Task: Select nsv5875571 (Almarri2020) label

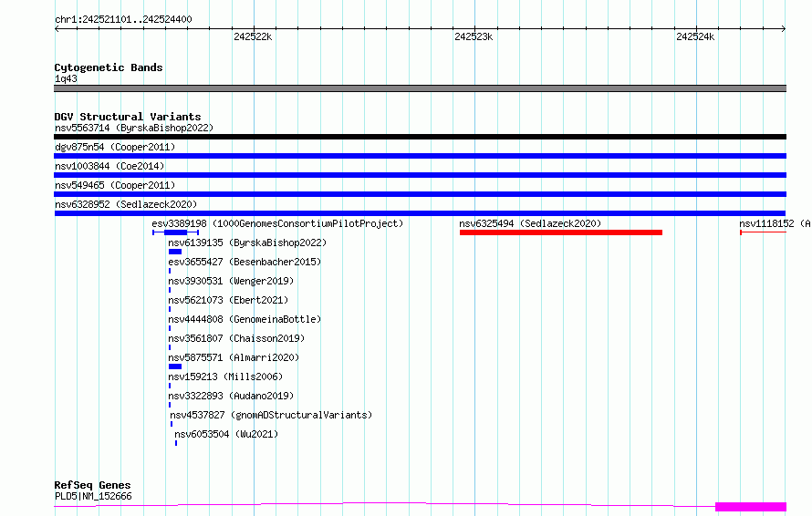Action: [234, 357]
